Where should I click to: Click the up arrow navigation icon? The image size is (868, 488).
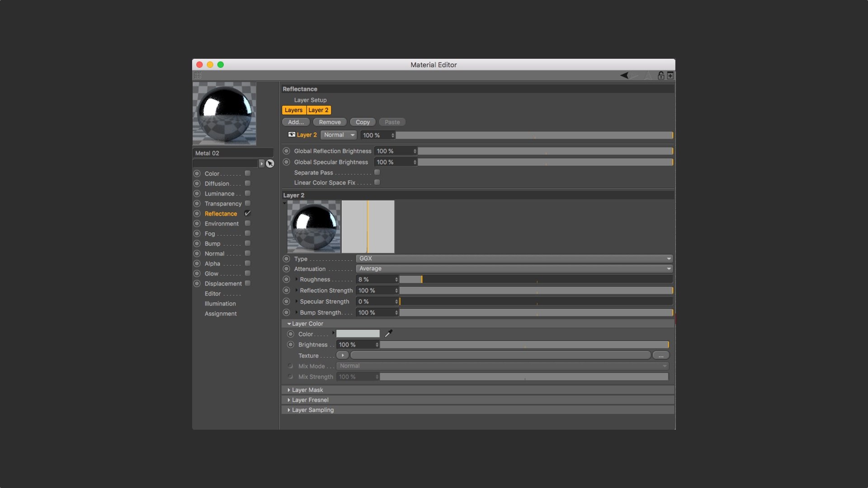coord(648,75)
